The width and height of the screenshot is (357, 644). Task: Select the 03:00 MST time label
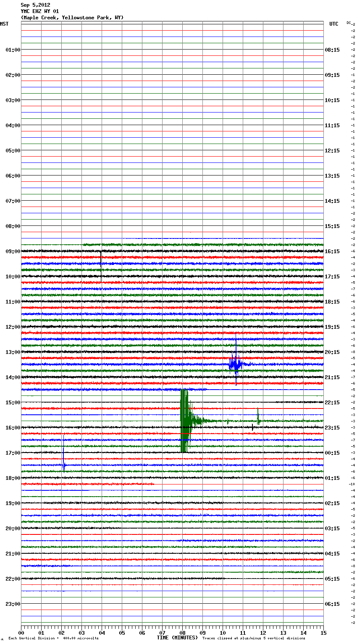coord(13,100)
